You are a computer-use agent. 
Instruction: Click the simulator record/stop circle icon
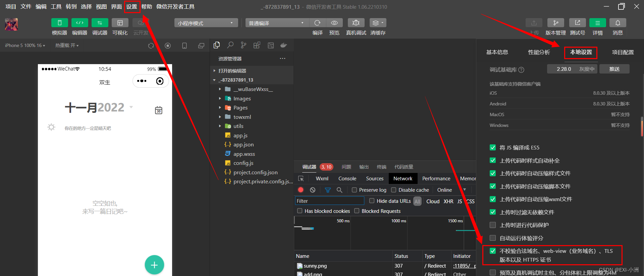tap(168, 46)
